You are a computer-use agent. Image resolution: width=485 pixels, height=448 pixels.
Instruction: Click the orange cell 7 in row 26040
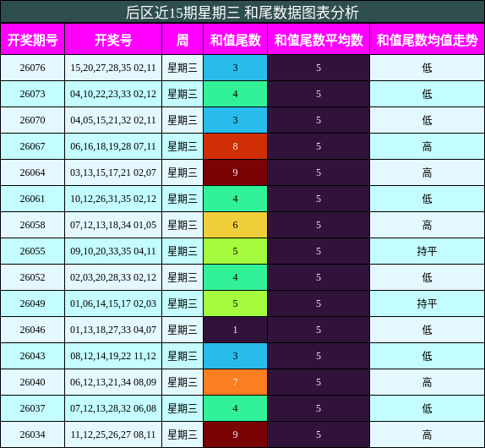[x=236, y=382]
